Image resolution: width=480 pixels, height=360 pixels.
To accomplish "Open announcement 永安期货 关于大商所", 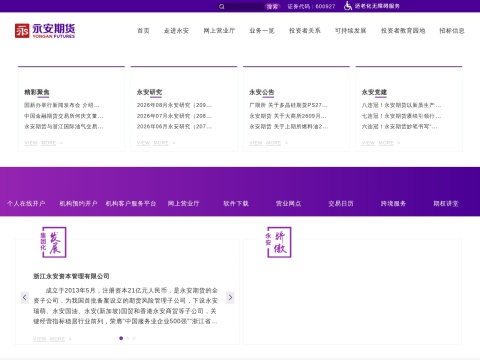I will click(288, 116).
